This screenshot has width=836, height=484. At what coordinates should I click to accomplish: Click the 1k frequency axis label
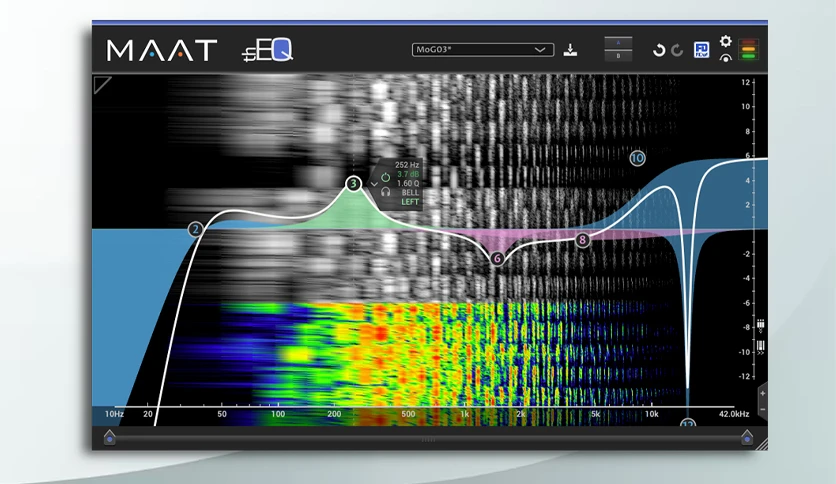click(x=464, y=414)
